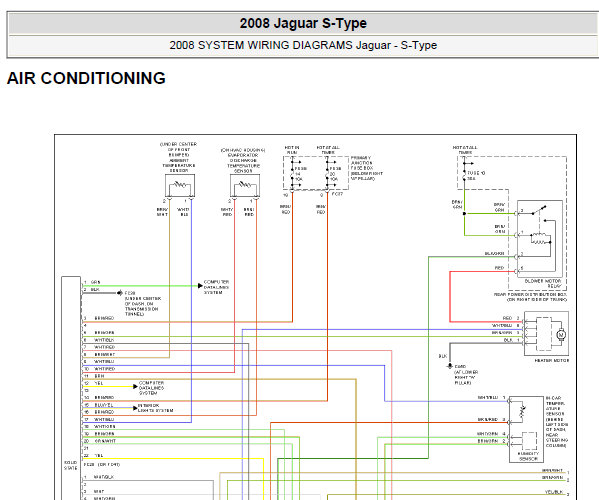Click the arrow pointing to Interior Lights System
Image resolution: width=599 pixels, height=500 pixels.
pyautogui.click(x=135, y=408)
